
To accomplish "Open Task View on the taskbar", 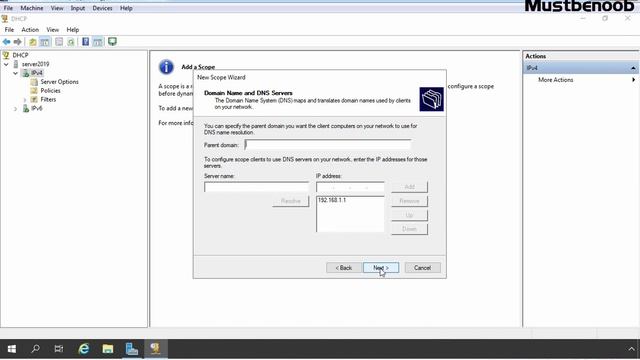I will tap(59, 349).
